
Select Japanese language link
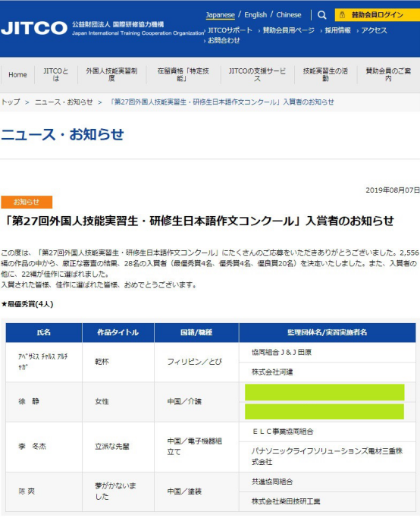pyautogui.click(x=221, y=15)
